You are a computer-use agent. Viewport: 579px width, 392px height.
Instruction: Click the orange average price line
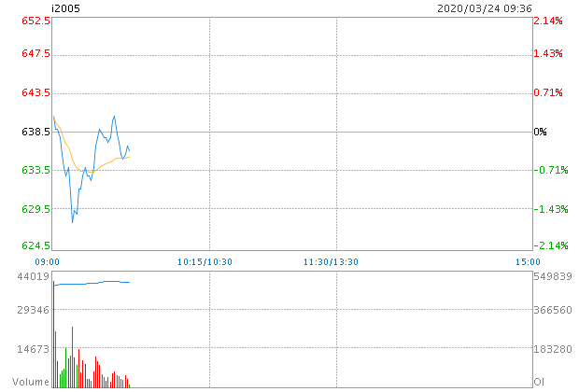[x=103, y=164]
